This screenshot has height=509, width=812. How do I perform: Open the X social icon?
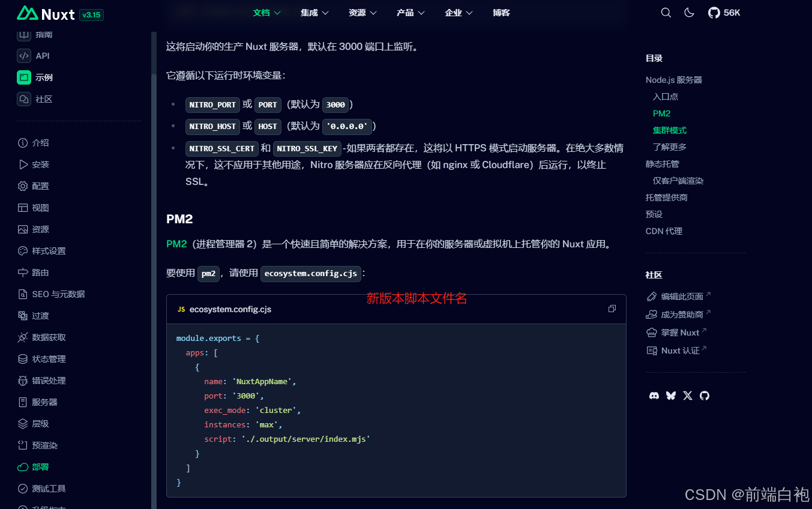coord(688,396)
